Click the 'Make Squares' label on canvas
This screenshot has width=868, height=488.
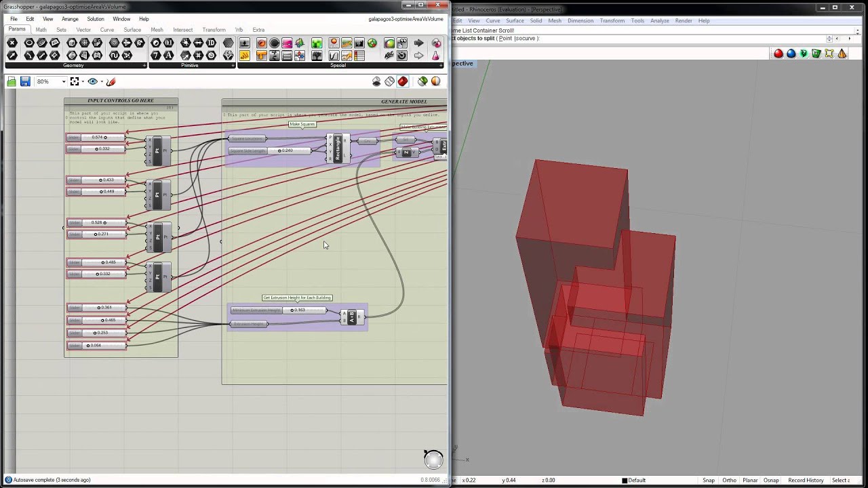[x=302, y=124]
